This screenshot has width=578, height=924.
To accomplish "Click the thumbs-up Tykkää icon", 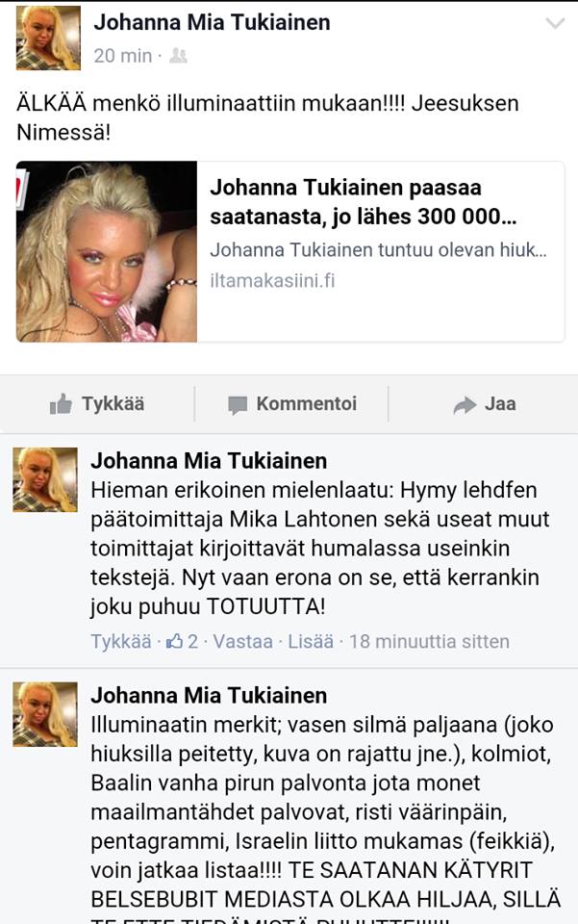I will [61, 404].
